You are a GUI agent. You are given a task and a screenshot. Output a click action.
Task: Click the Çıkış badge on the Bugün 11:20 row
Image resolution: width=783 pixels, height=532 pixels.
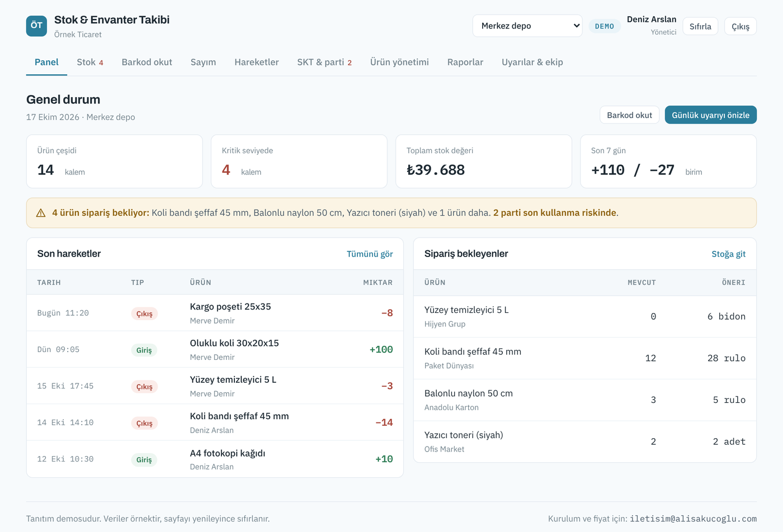coord(144,313)
